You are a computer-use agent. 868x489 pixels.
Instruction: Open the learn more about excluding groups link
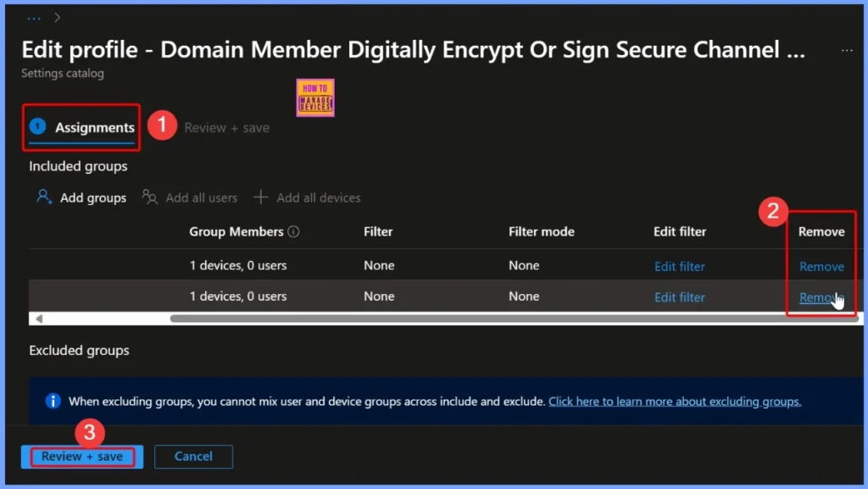click(x=674, y=401)
